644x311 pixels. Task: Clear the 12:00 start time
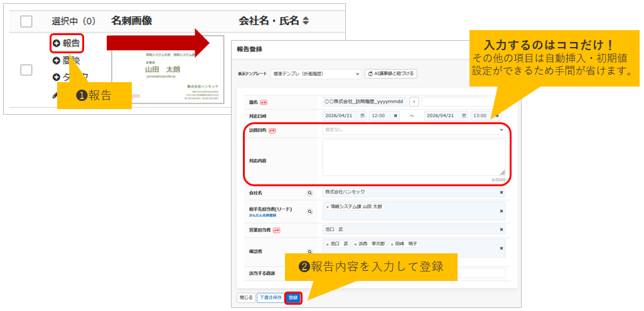395,115
